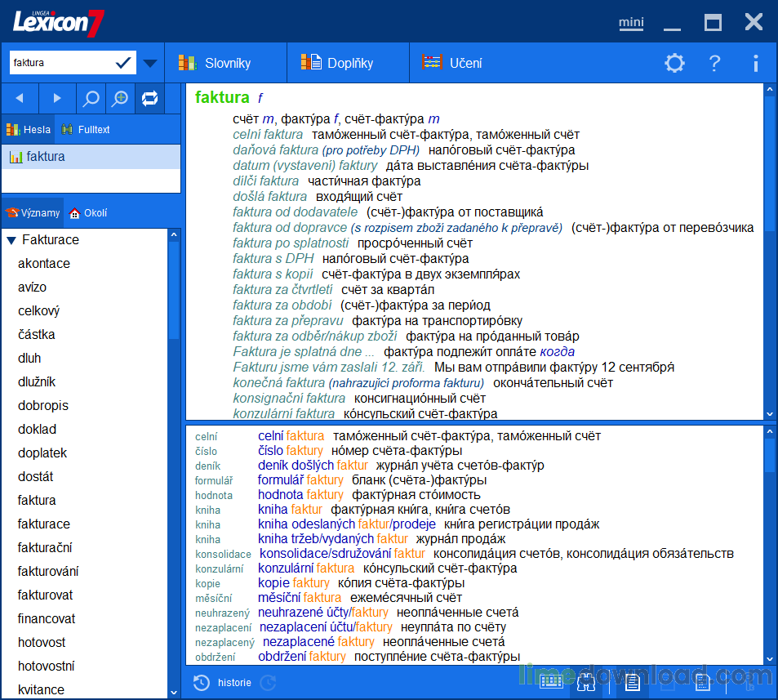Open the Slovníky menu
778x700 pixels.
(216, 63)
